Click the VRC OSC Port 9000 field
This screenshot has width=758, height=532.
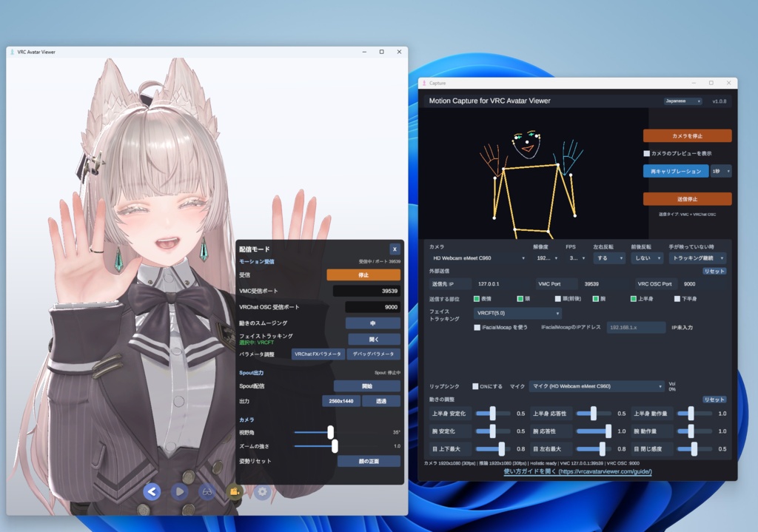pos(703,284)
